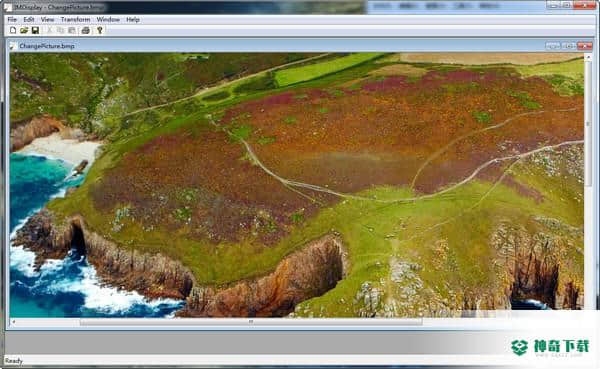The height and width of the screenshot is (369, 600).
Task: Open the Edit menu
Action: point(29,20)
